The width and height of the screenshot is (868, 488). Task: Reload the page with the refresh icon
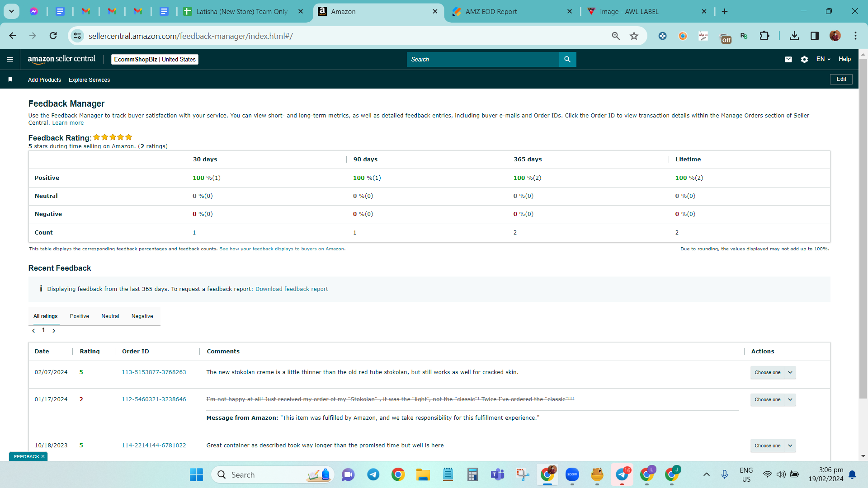pyautogui.click(x=53, y=36)
